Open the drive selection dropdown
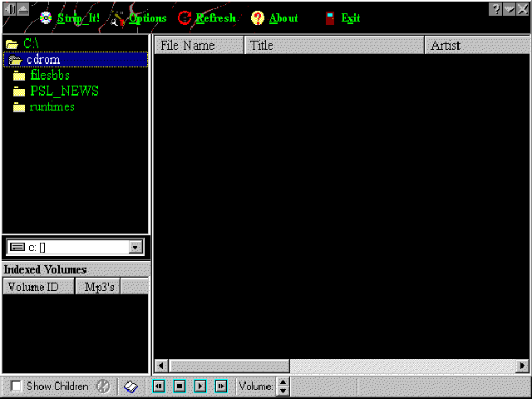The width and height of the screenshot is (532, 399). (x=136, y=247)
